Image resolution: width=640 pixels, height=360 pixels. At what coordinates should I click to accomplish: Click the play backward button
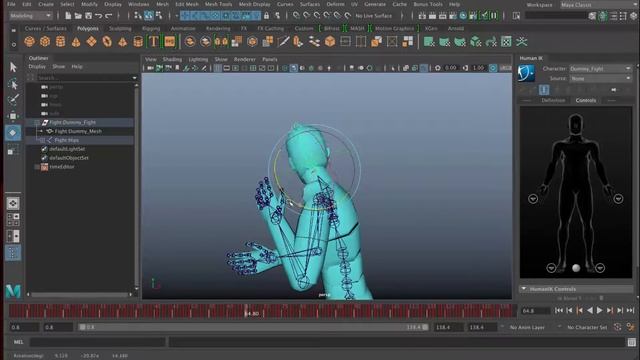(x=589, y=311)
